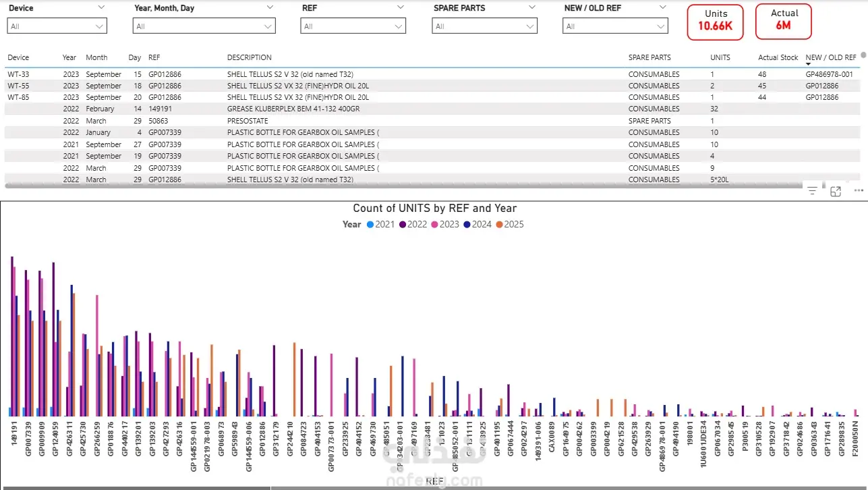Open the Year, Month, Day 'All' dropdown

[204, 26]
